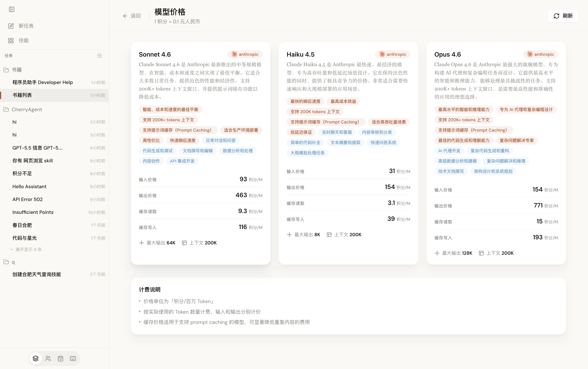Click tag 架构设计和系统规划

[493, 171]
